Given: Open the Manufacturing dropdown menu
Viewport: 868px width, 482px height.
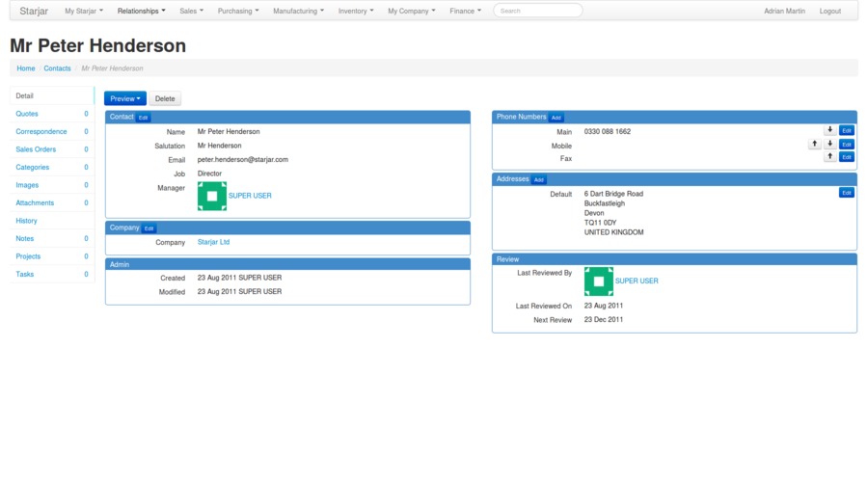Looking at the screenshot, I should tap(298, 11).
